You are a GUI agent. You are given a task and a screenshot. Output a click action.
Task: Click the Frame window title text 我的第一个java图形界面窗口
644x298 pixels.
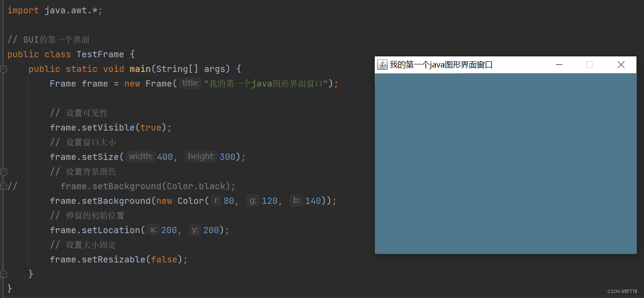tap(439, 64)
